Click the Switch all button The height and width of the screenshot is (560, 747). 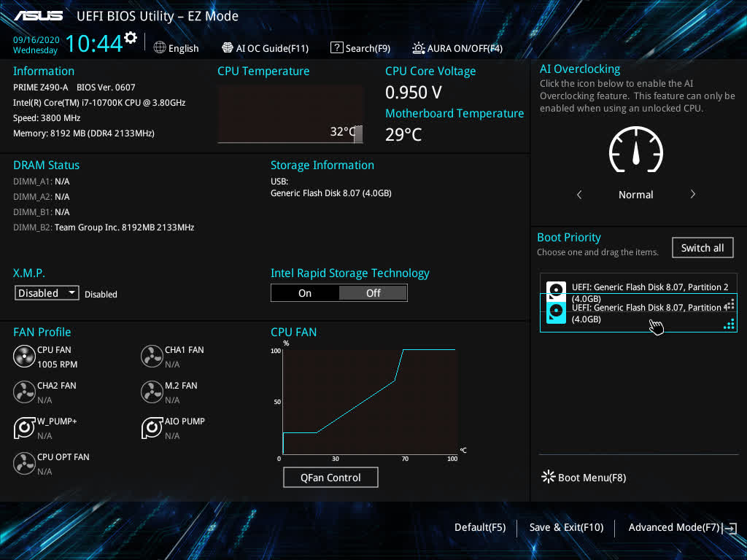(703, 248)
